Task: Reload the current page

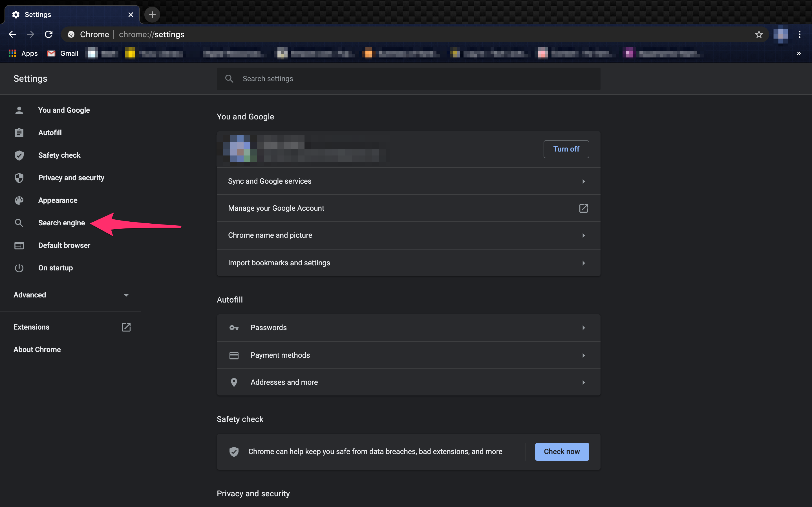Action: click(x=49, y=35)
